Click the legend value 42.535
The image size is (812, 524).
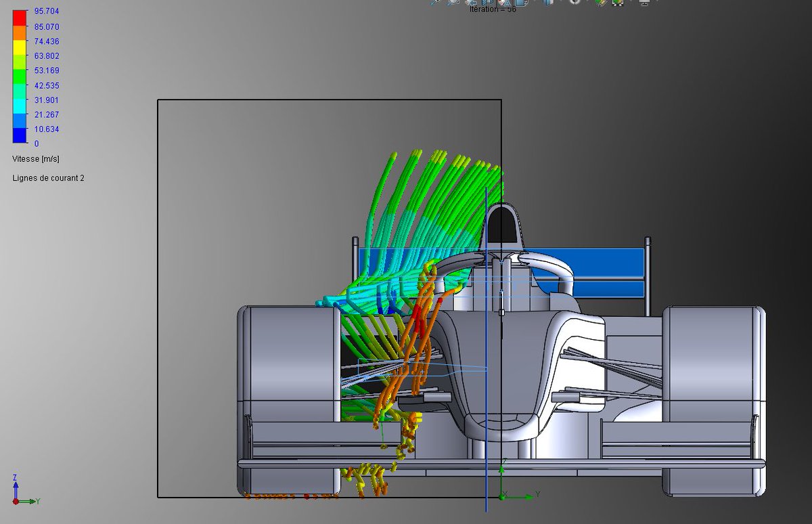pos(47,85)
